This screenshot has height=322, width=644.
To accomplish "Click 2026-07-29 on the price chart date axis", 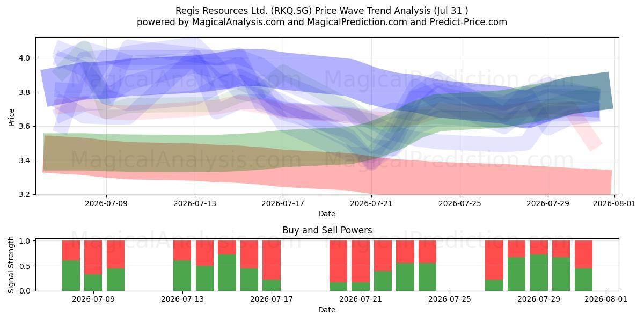I will (548, 203).
